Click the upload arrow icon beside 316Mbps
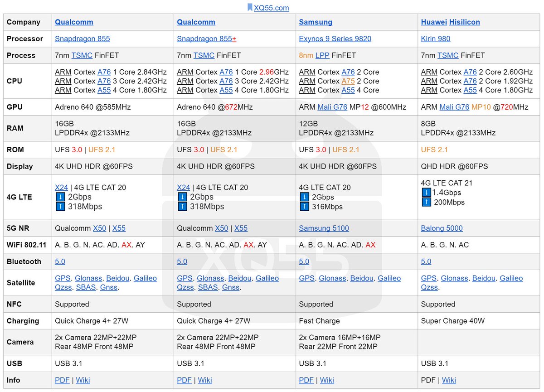 (x=304, y=207)
